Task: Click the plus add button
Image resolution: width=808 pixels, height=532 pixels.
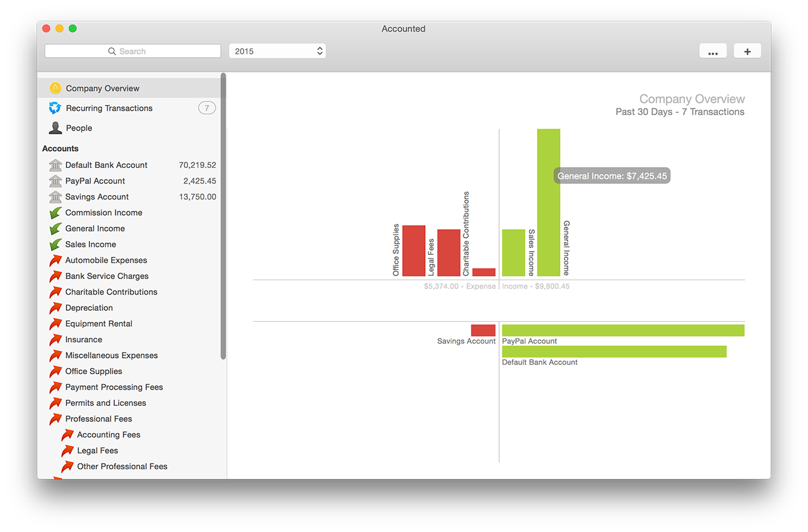Action: pos(747,51)
